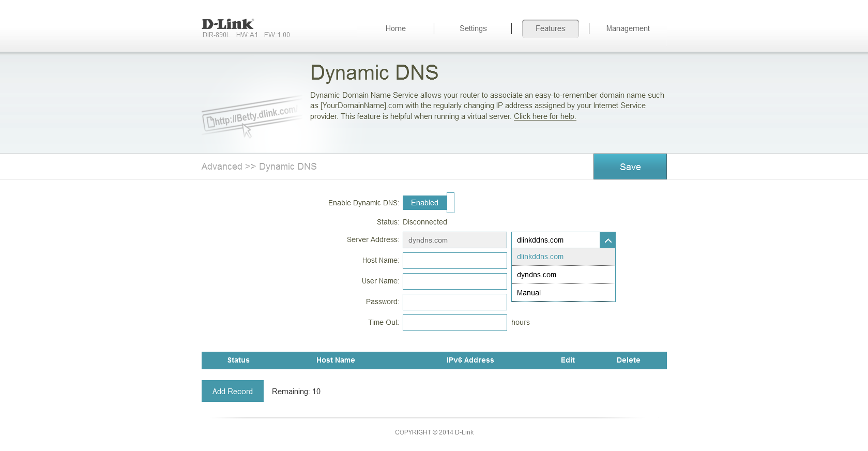Click the Status column header
868x451 pixels.
pos(238,360)
